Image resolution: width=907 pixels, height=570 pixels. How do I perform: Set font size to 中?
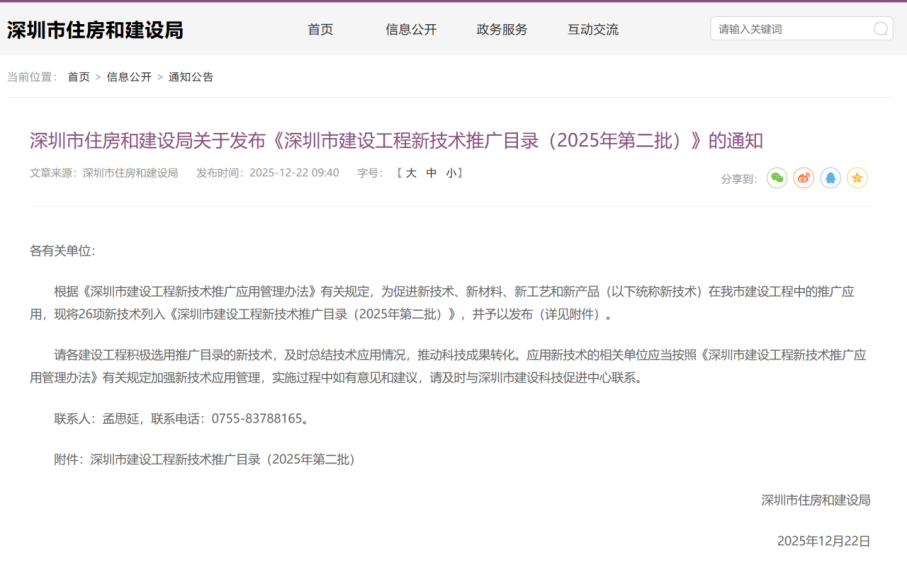coord(431,173)
